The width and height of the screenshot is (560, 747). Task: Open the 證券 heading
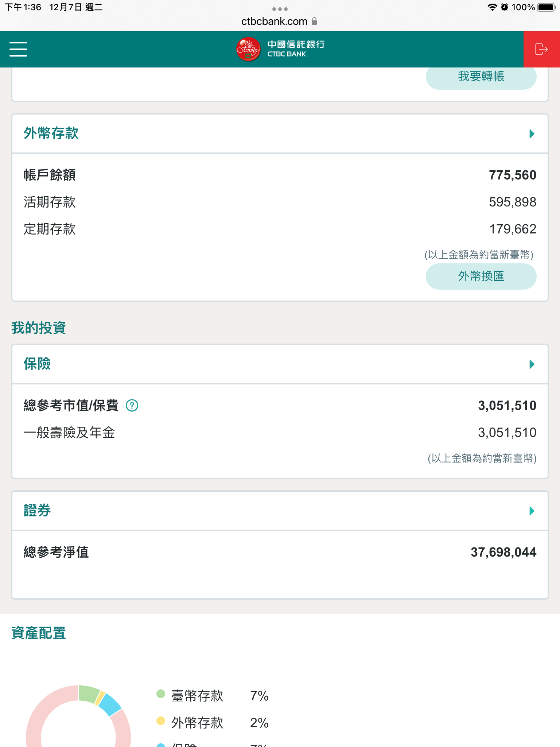click(x=37, y=510)
